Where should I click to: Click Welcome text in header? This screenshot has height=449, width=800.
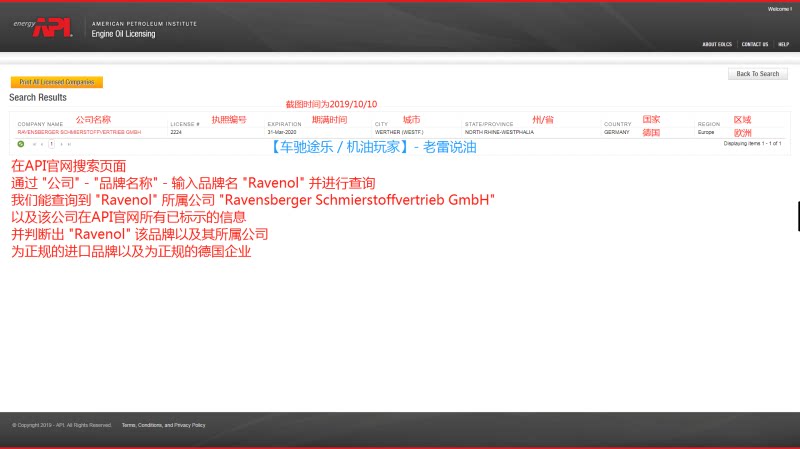pos(780,9)
